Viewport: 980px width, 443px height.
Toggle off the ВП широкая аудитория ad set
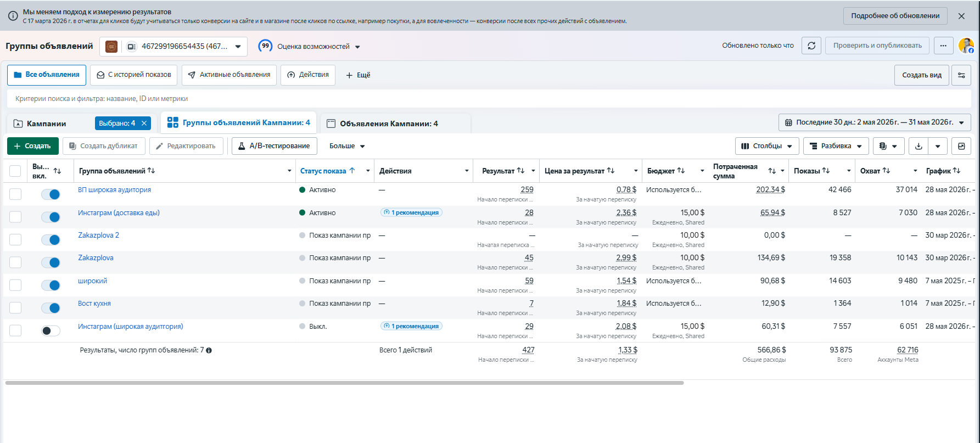[x=51, y=194]
